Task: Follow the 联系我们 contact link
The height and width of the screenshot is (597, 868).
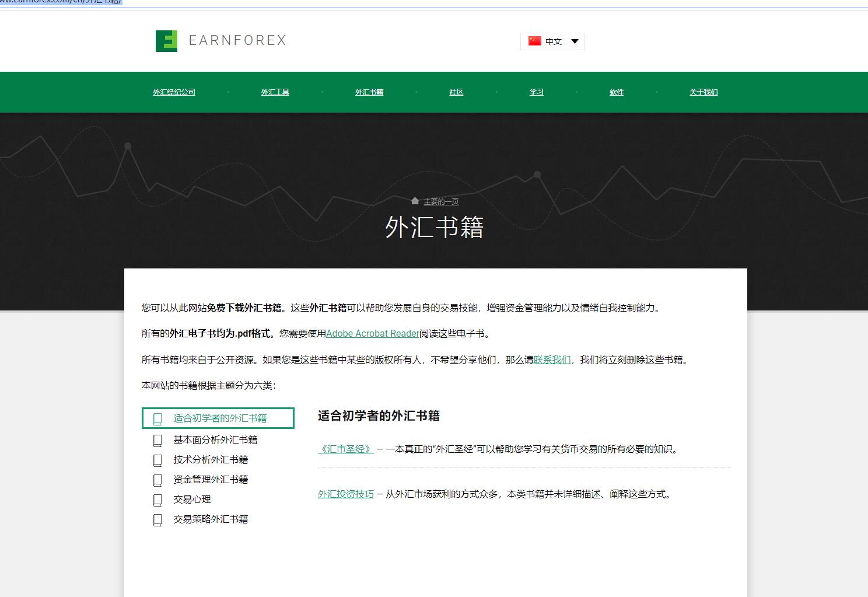Action: (x=552, y=359)
